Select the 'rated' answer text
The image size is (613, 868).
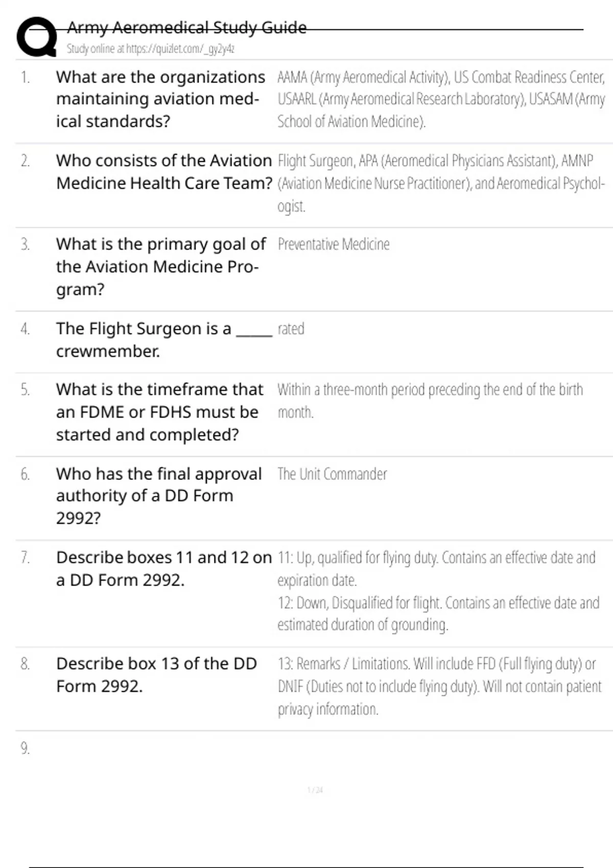tap(291, 329)
